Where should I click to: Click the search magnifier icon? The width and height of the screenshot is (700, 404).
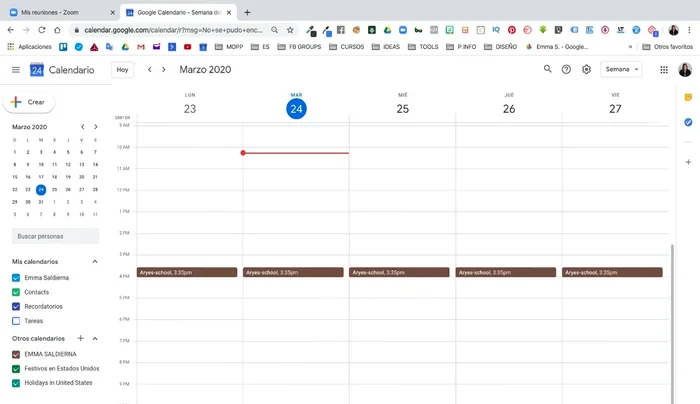tap(547, 70)
